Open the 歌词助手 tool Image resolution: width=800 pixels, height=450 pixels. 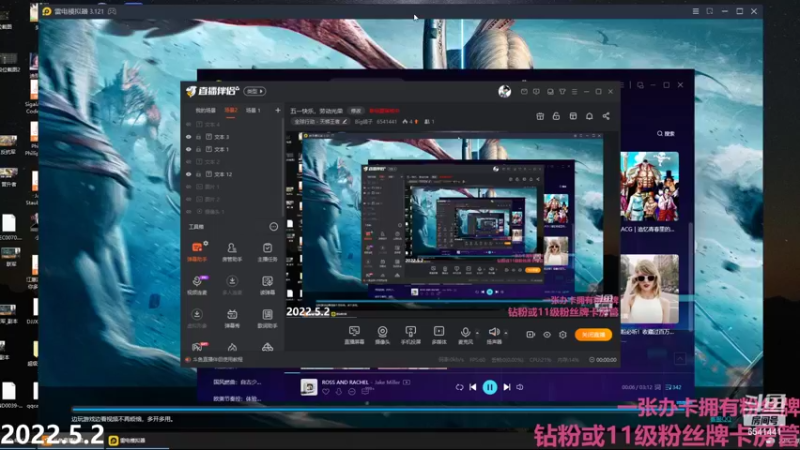click(267, 318)
